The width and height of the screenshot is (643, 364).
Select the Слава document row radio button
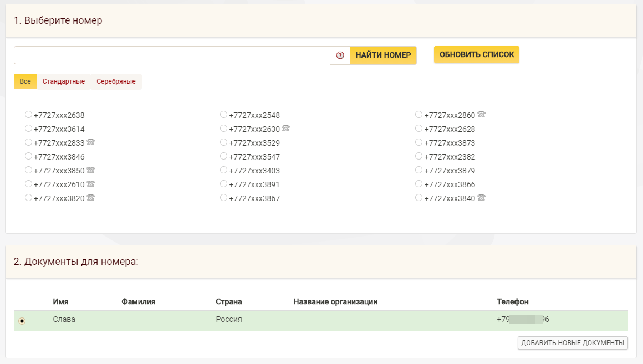click(x=22, y=321)
